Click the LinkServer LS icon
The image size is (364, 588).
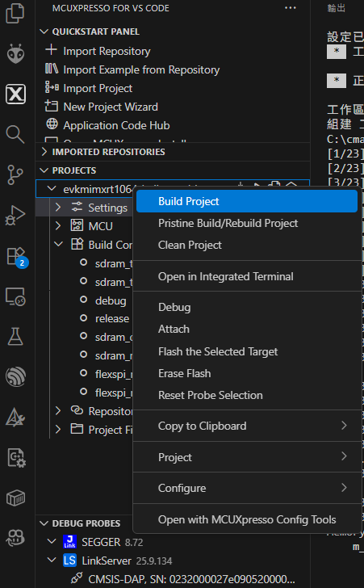tap(69, 561)
